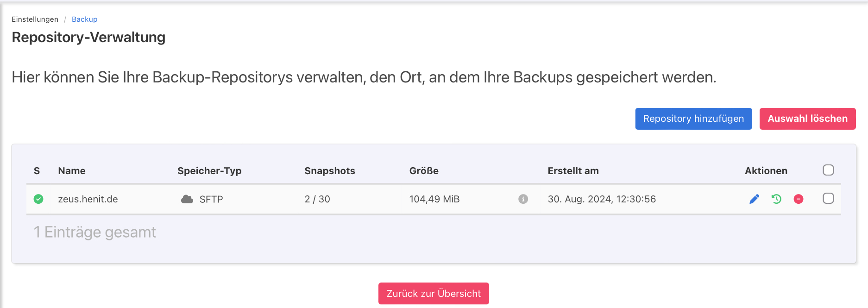Toggle the select-all checkbox in table header
This screenshot has width=868, height=308.
coord(828,170)
